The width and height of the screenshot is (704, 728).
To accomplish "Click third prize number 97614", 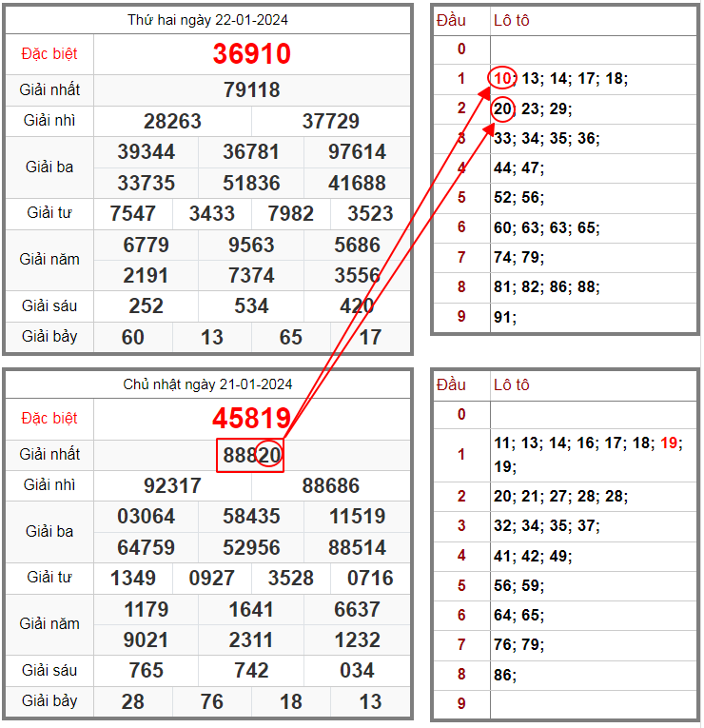I will pyautogui.click(x=357, y=152).
